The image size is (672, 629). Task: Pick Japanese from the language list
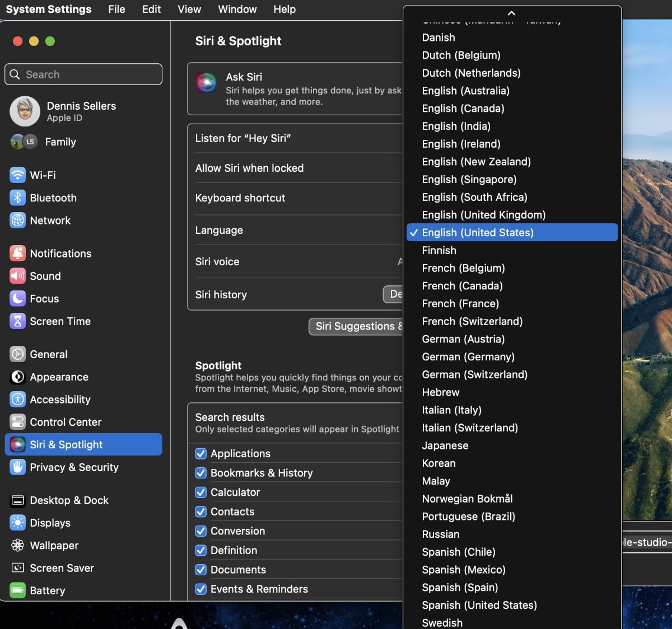(445, 445)
